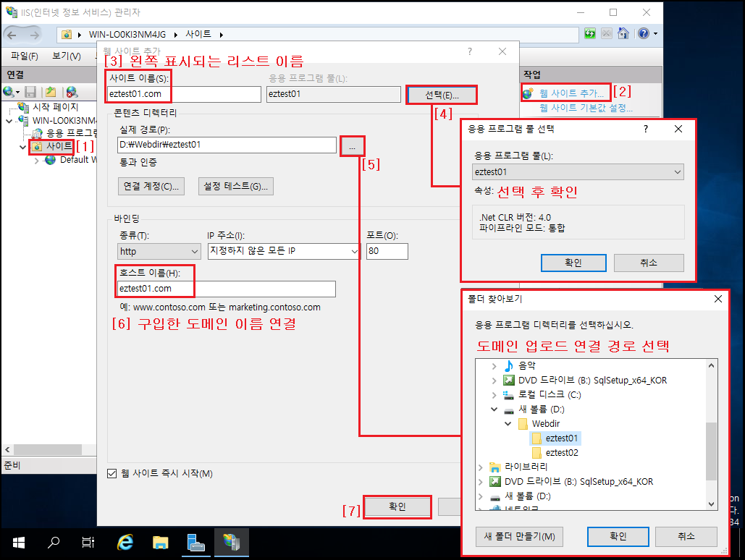Click the folder tree scroll-up arrow

[x=711, y=365]
